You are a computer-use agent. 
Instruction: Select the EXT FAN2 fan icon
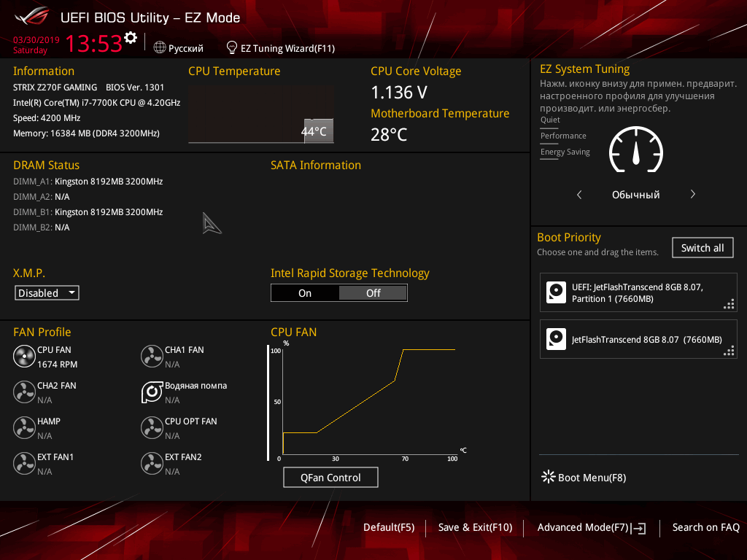[x=152, y=463]
